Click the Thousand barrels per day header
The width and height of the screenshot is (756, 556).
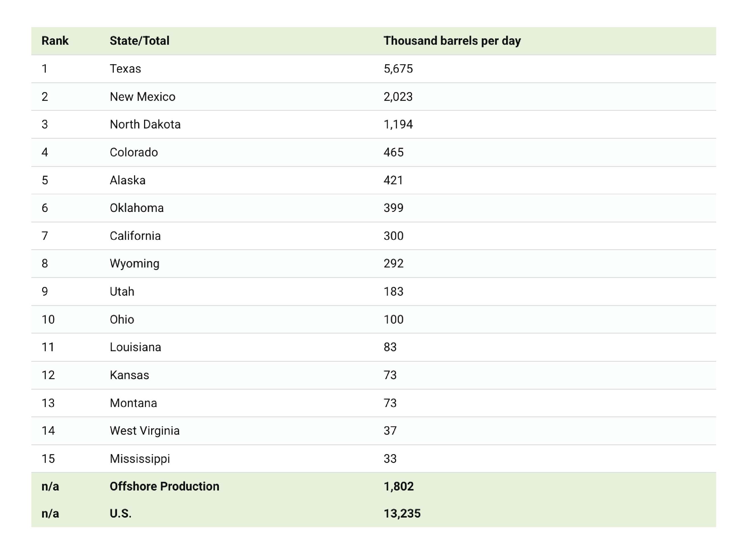click(452, 41)
